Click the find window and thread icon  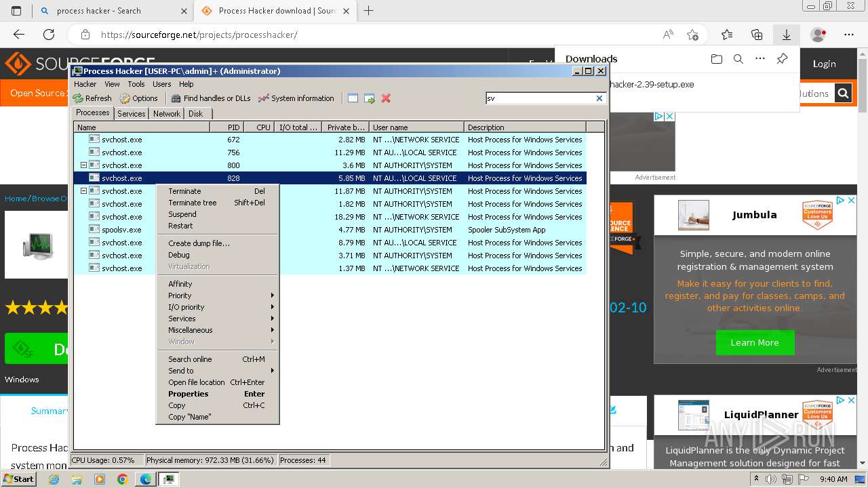[x=370, y=98]
